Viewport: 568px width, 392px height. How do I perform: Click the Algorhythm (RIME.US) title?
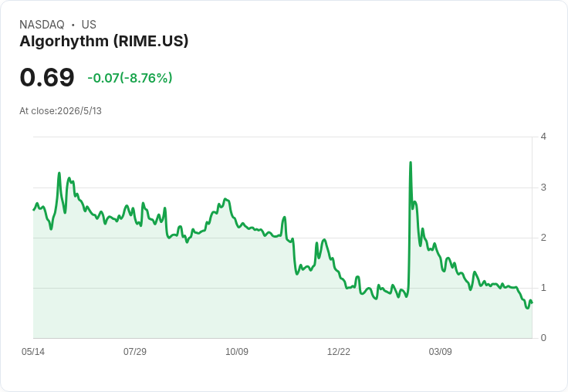click(x=104, y=42)
